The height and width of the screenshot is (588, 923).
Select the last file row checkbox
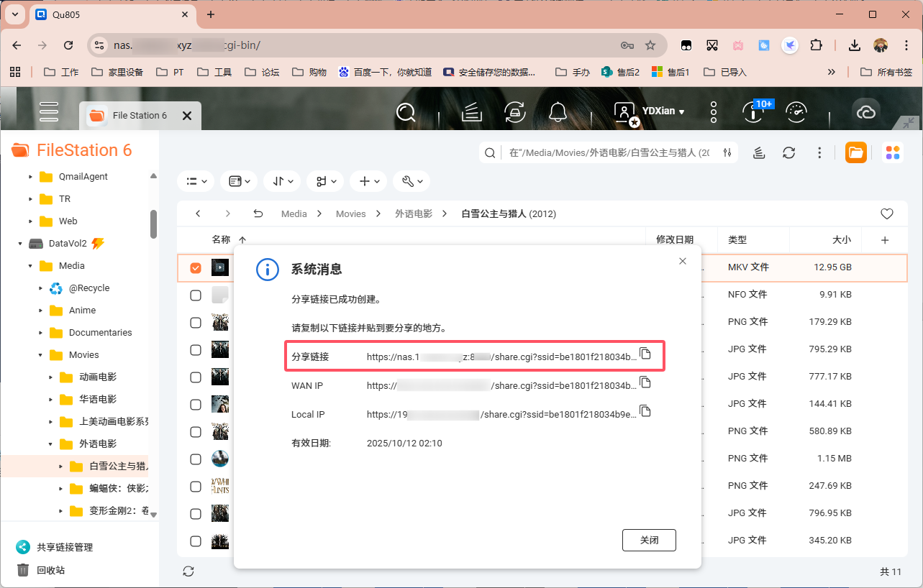(195, 541)
